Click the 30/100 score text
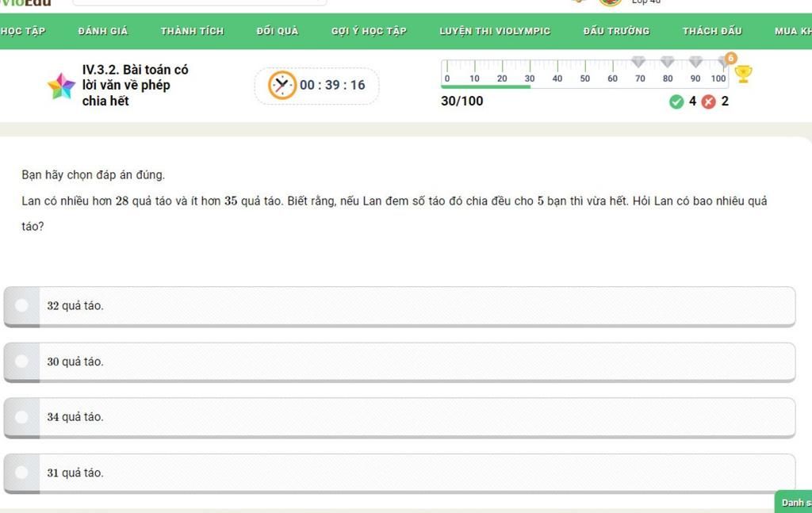The image size is (812, 513). point(462,101)
